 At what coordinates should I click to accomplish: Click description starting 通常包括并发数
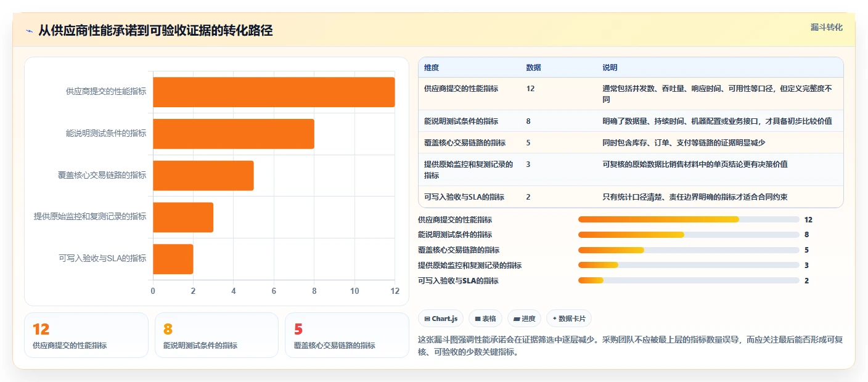click(x=718, y=94)
